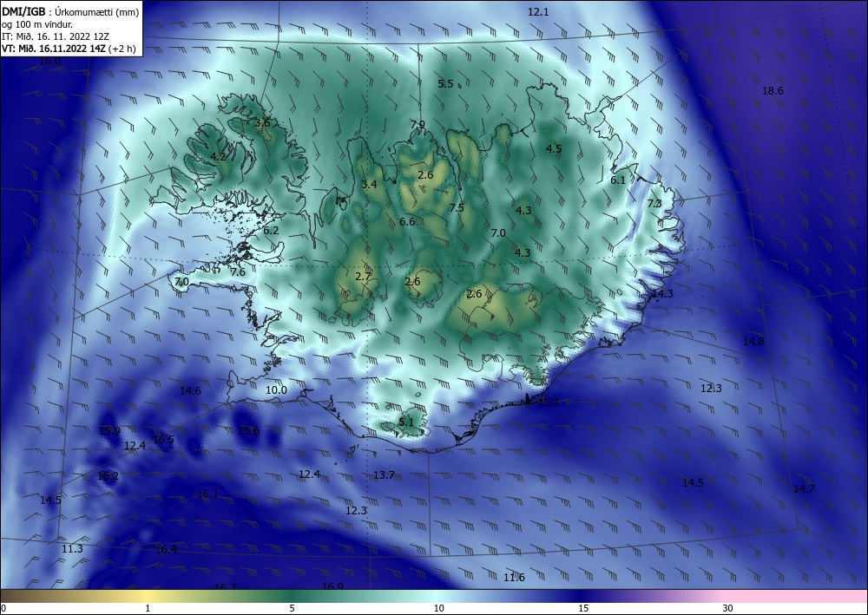Click the 10.0 value near Reykjanes peninsula
This screenshot has width=868, height=615.
(276, 390)
